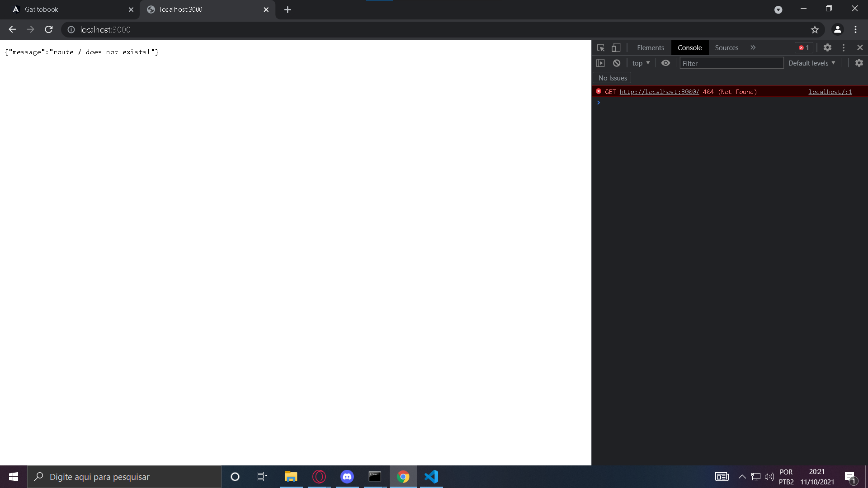Click the console Filter input field

coord(731,63)
